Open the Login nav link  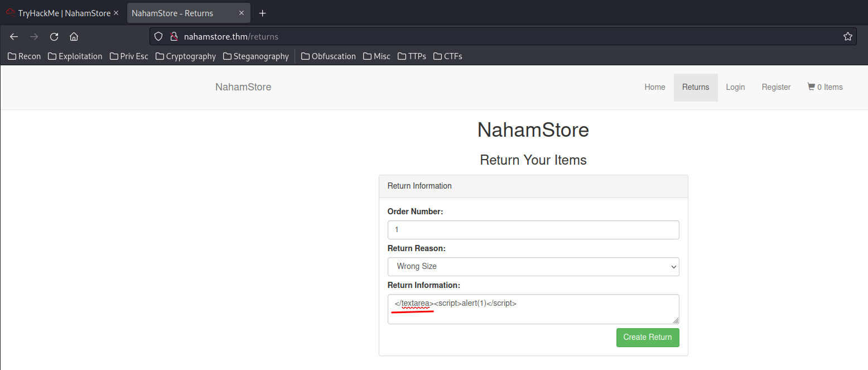pyautogui.click(x=735, y=87)
